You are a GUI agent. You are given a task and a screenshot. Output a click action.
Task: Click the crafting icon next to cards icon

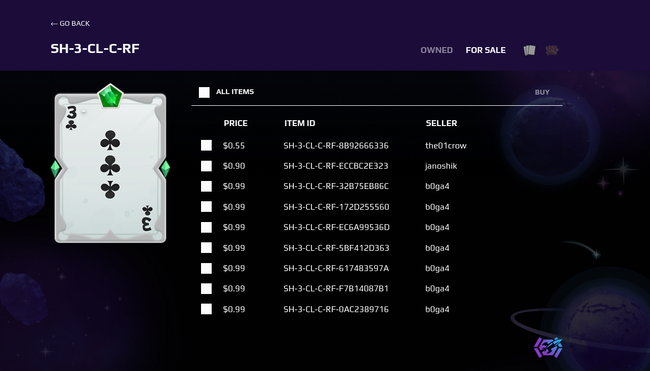tap(552, 50)
